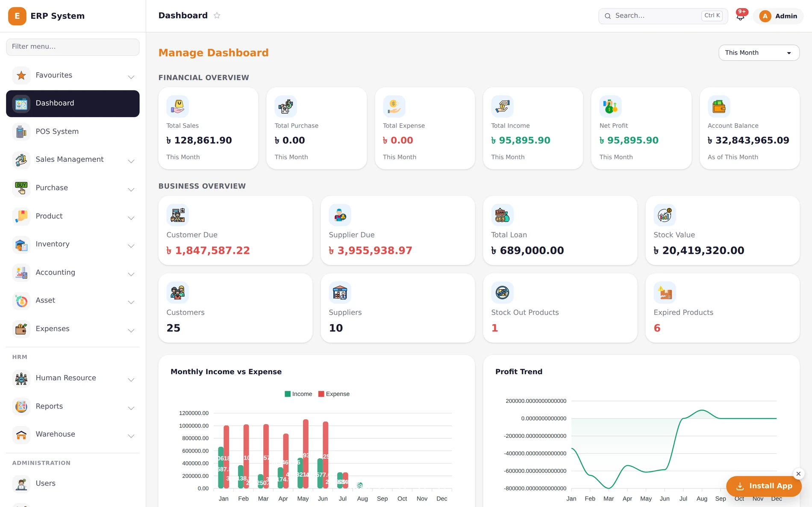Expand the Reports menu chevron
The width and height of the screenshot is (812, 507).
131,408
